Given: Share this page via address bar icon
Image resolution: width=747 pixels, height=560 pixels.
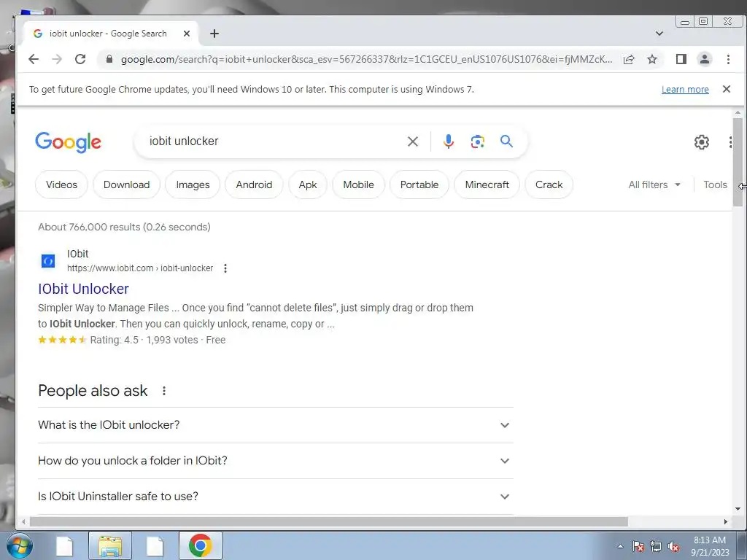Looking at the screenshot, I should click(x=629, y=59).
